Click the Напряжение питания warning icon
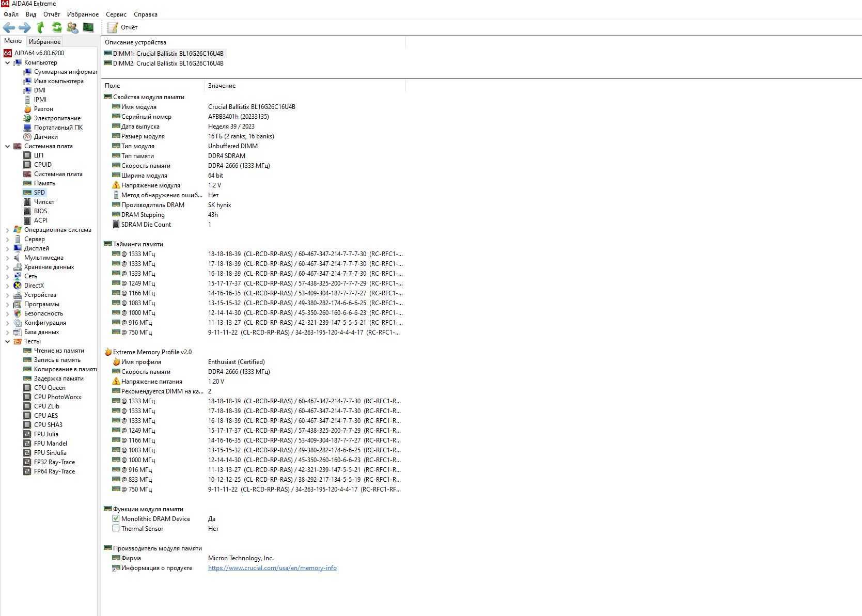The width and height of the screenshot is (862, 616). coord(116,382)
